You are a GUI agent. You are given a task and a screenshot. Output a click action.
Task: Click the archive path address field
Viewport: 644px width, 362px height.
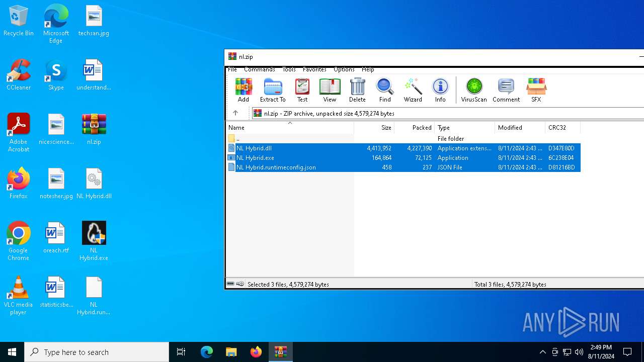tap(448, 113)
